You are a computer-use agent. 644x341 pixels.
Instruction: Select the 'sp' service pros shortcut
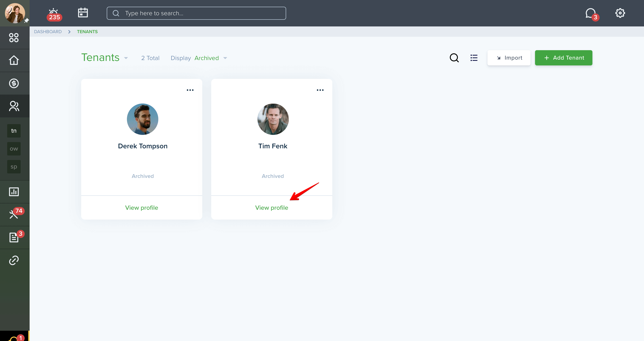click(x=14, y=167)
